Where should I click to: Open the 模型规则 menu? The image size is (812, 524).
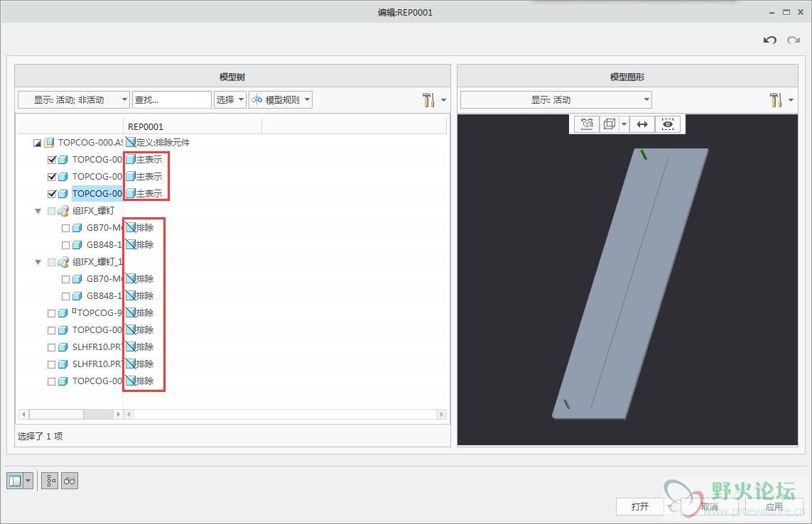tap(281, 100)
